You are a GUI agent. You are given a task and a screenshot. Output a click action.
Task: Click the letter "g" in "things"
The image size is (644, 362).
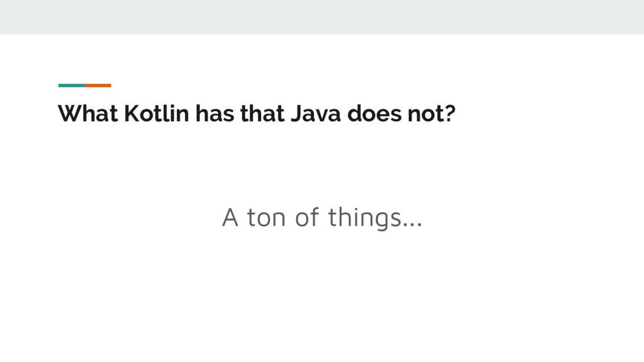381,221
